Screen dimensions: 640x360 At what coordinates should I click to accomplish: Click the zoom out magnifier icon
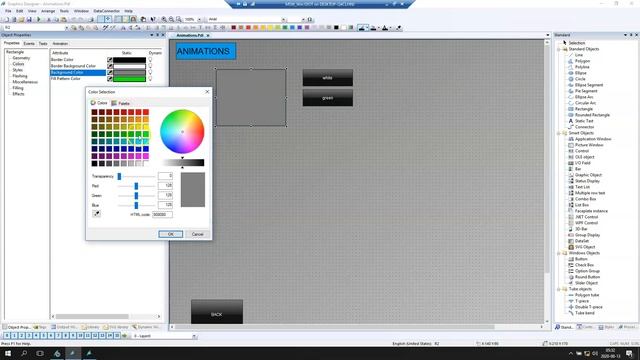tap(171, 20)
